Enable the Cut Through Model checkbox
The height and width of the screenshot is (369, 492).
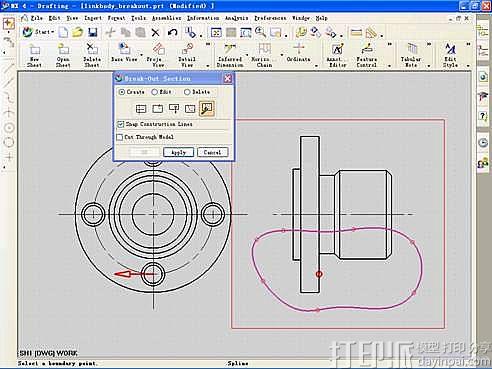pos(120,137)
